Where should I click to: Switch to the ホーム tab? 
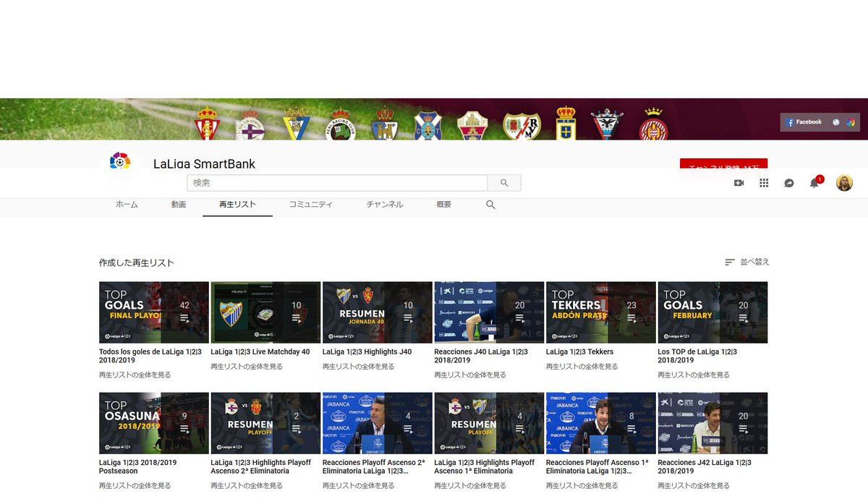[127, 205]
